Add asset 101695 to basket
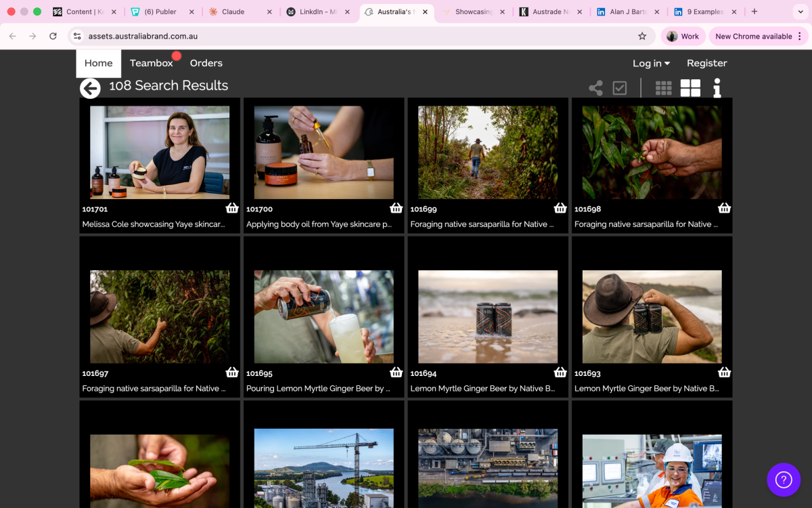 397,372
